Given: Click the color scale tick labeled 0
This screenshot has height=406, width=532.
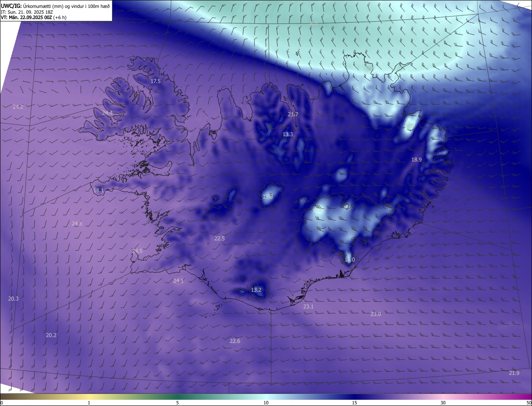Looking at the screenshot, I should tap(2, 403).
